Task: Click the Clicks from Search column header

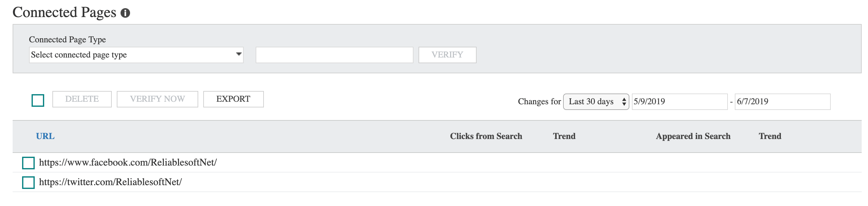Action: (486, 136)
